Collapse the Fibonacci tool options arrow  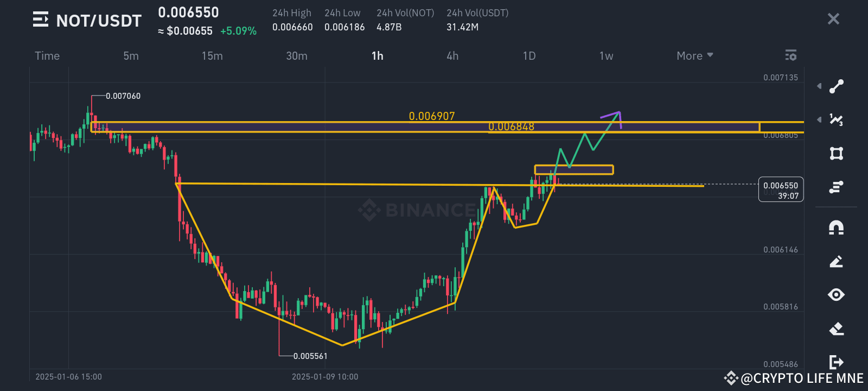[x=819, y=119]
